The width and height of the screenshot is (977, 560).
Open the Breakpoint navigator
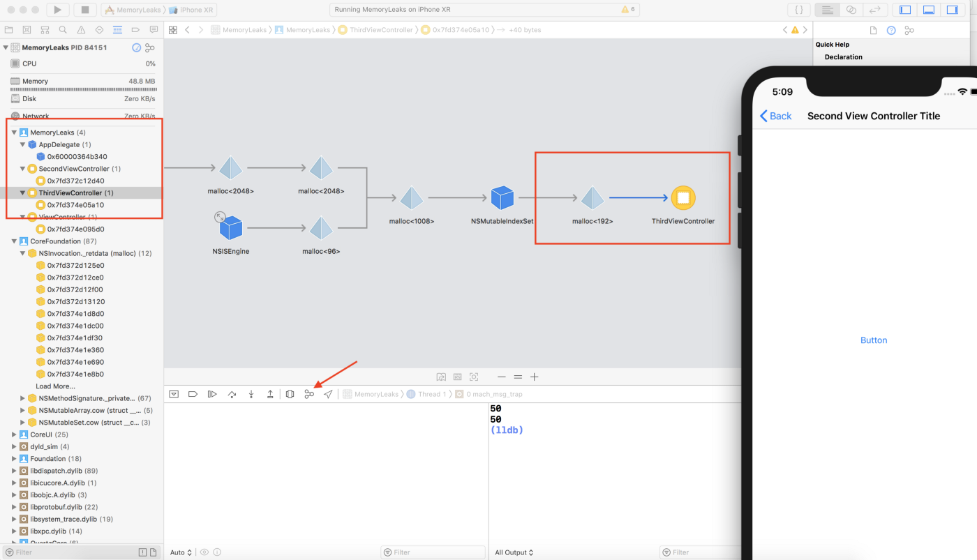coord(135,30)
